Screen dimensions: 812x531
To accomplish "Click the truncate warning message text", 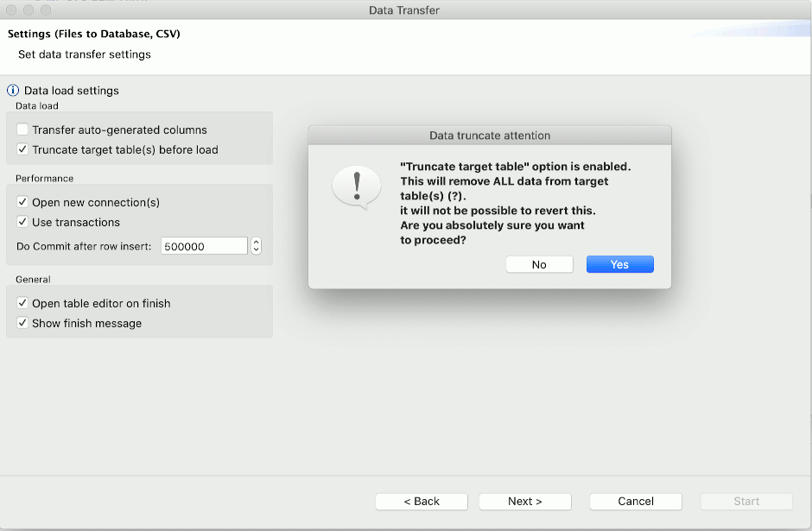I will pyautogui.click(x=515, y=203).
